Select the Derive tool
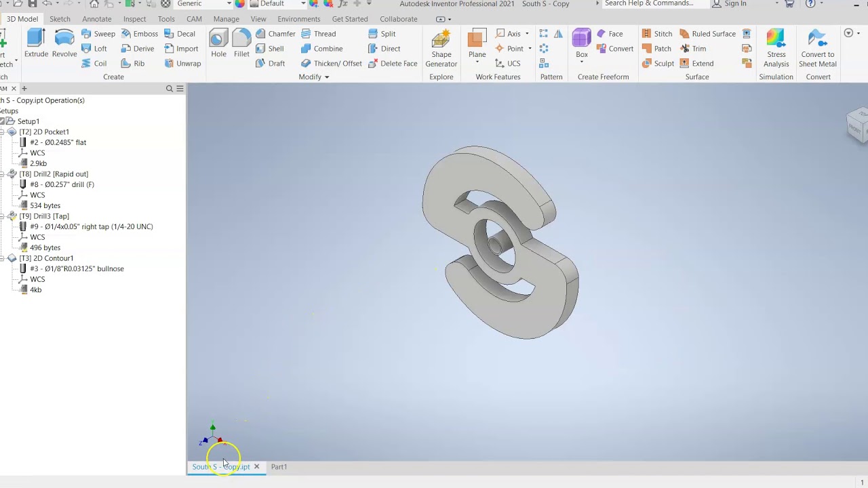Image resolution: width=868 pixels, height=488 pixels. [137, 49]
